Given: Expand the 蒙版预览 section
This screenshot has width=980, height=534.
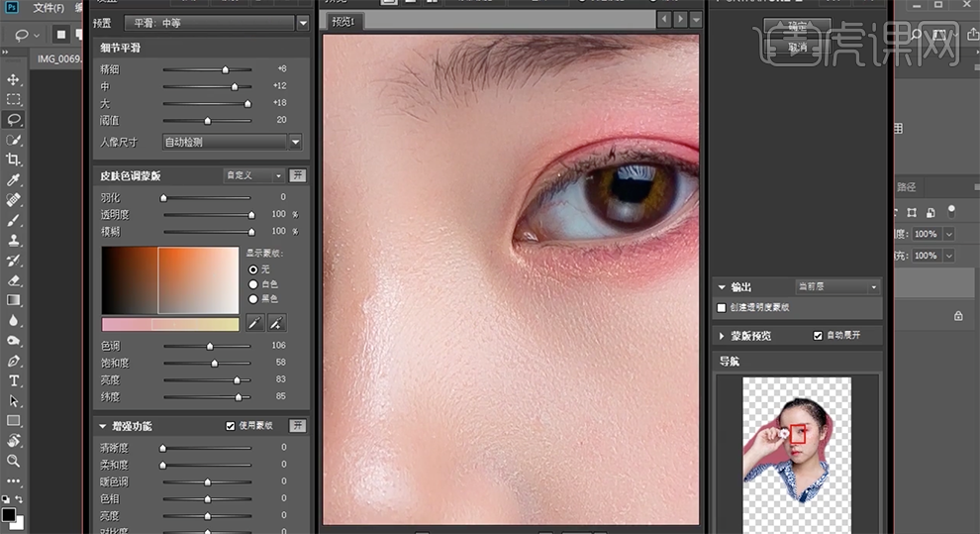Looking at the screenshot, I should coord(722,336).
